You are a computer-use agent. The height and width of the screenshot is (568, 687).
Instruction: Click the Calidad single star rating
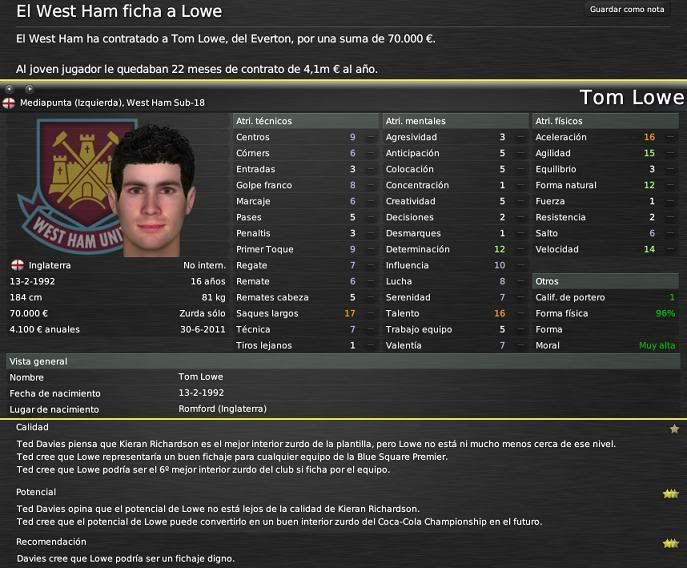click(674, 429)
